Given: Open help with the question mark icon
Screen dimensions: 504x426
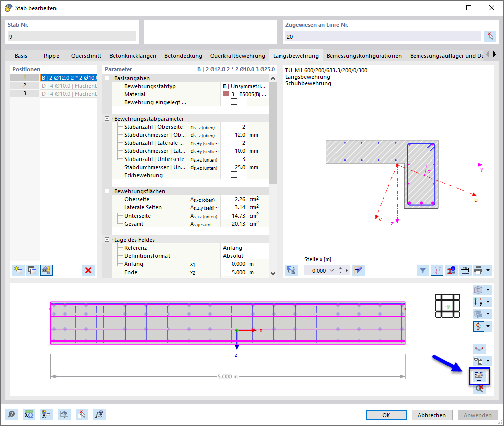Looking at the screenshot, I should (x=11, y=414).
